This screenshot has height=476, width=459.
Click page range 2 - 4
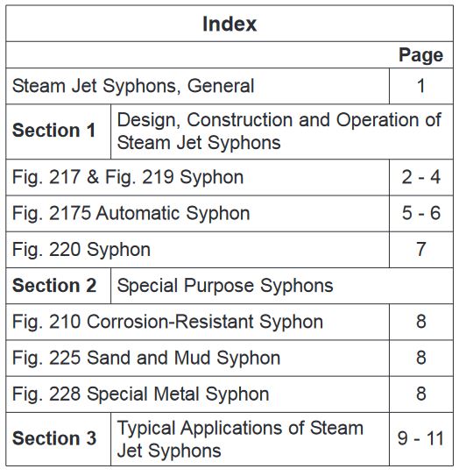[x=420, y=177]
